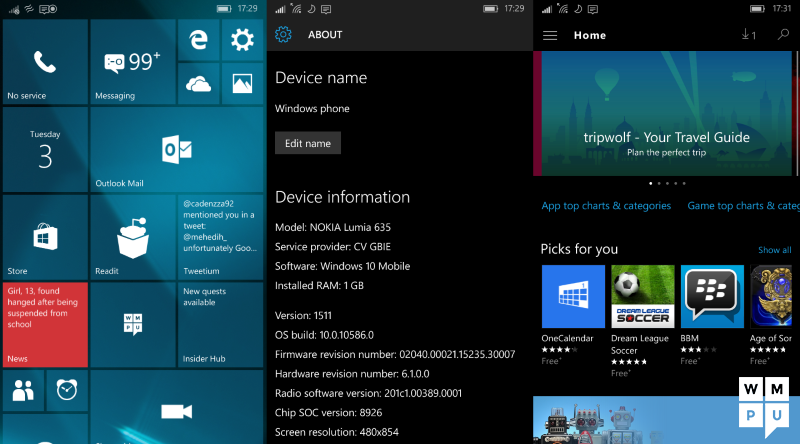The height and width of the screenshot is (444, 800).
Task: Open the Phone tile showing No service
Action: pyautogui.click(x=45, y=62)
